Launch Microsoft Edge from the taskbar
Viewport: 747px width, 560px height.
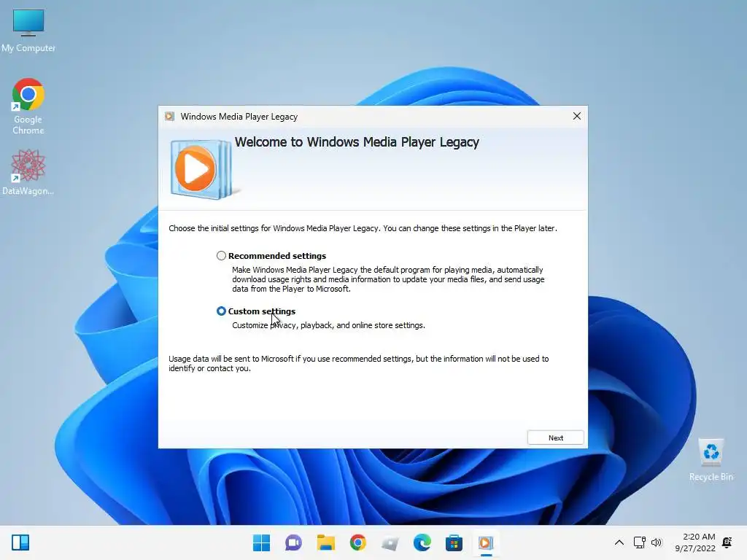(x=422, y=542)
